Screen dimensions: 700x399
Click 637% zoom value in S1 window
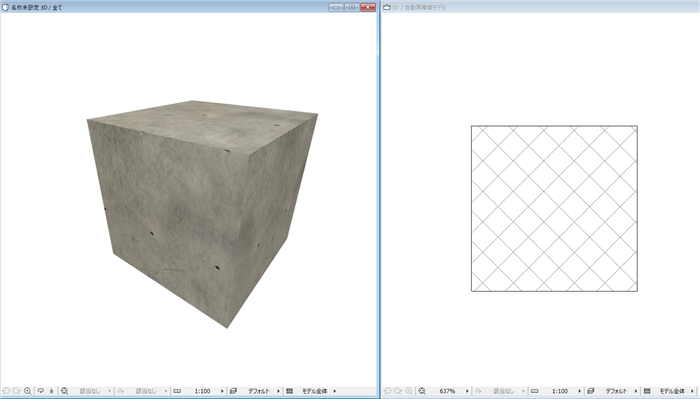447,391
